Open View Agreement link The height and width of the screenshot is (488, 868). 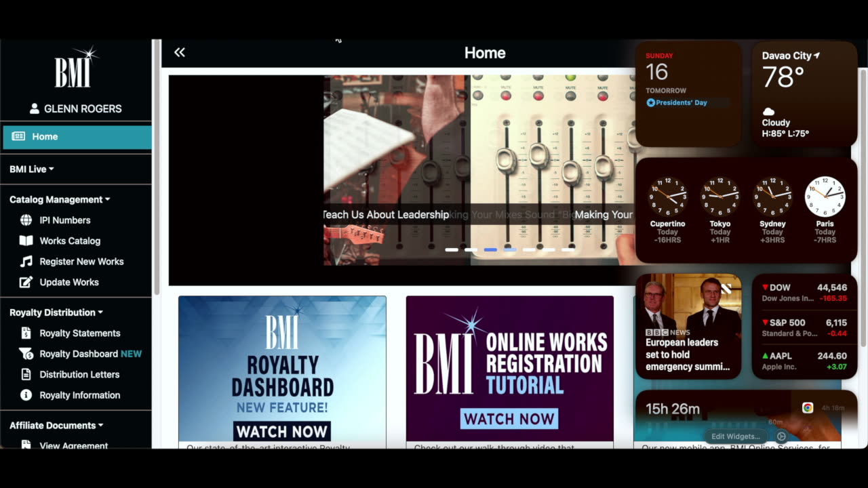click(74, 445)
